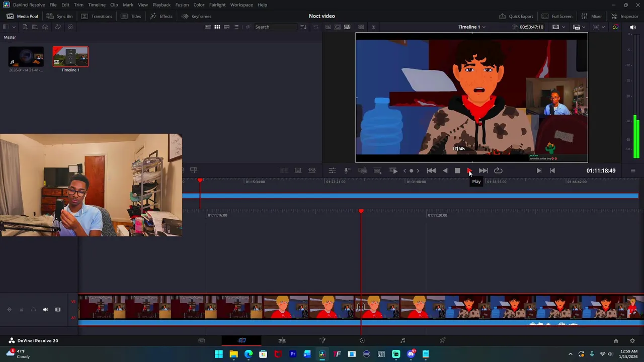
Task: Click the record voiceover microphone icon
Action: pos(347,170)
